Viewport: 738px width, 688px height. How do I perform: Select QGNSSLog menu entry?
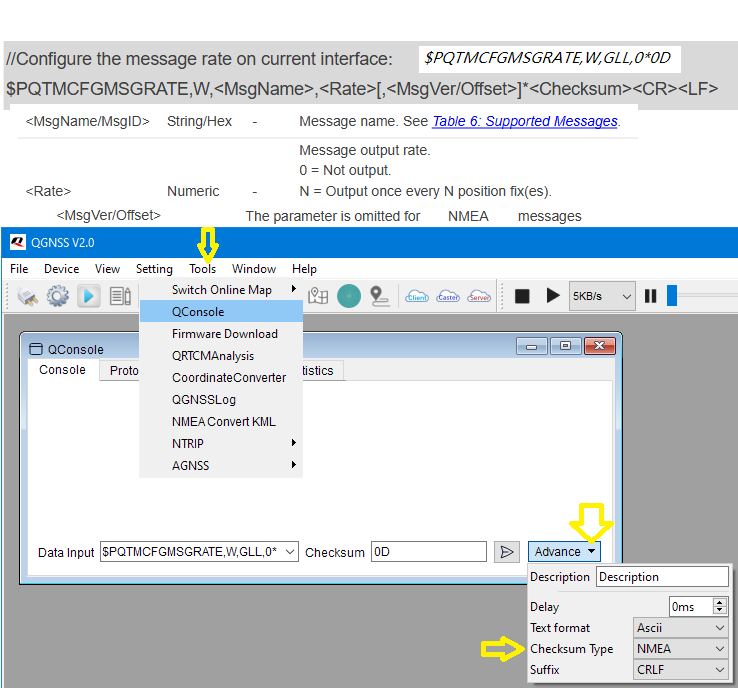[x=221, y=400]
